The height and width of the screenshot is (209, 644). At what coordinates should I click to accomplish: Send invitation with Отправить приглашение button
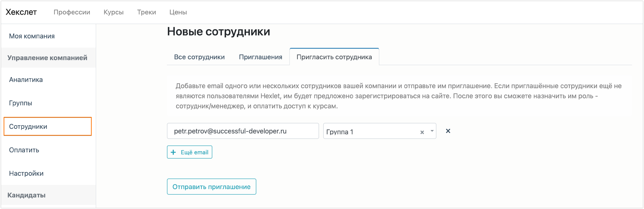click(211, 187)
